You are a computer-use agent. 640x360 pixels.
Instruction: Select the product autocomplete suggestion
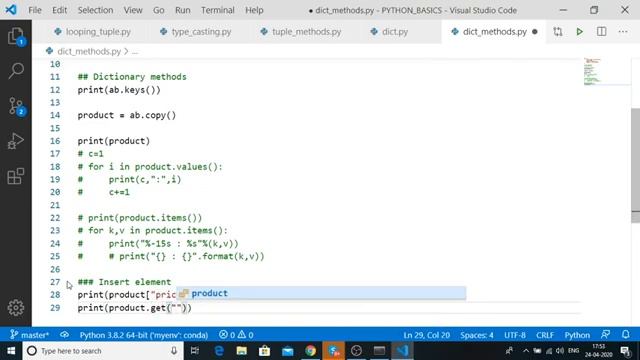pos(321,293)
